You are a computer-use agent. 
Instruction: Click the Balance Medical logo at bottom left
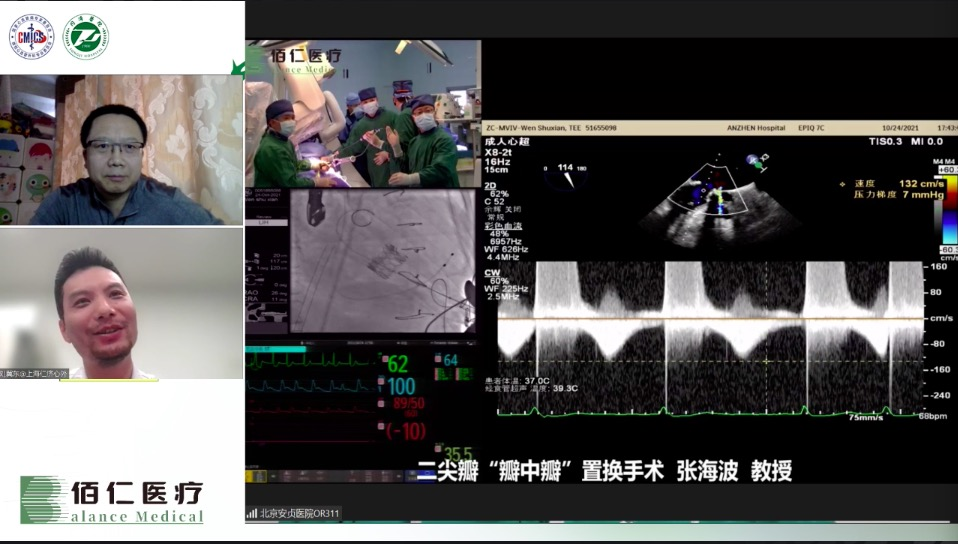(112, 500)
